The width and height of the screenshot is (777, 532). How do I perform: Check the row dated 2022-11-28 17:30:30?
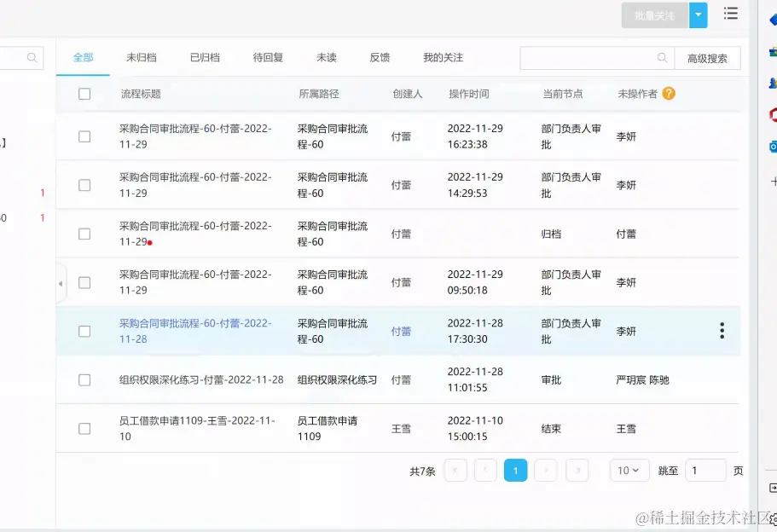point(84,331)
